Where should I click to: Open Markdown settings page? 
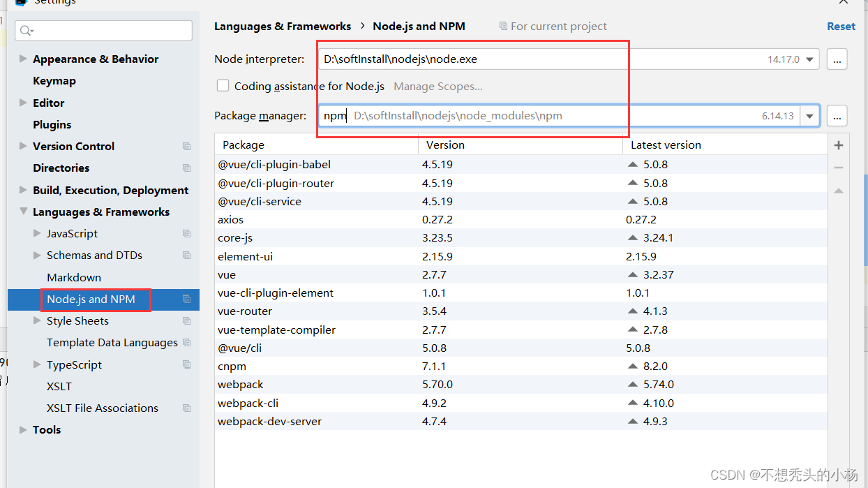pyautogui.click(x=74, y=278)
